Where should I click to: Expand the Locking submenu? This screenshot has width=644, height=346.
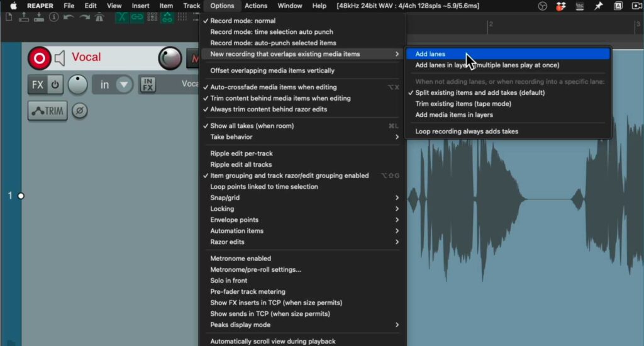303,209
